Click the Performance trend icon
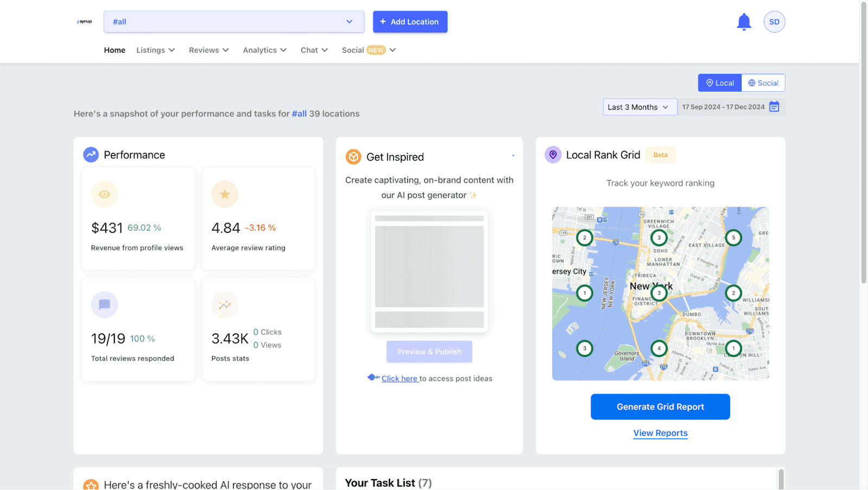868x490 pixels. (91, 155)
